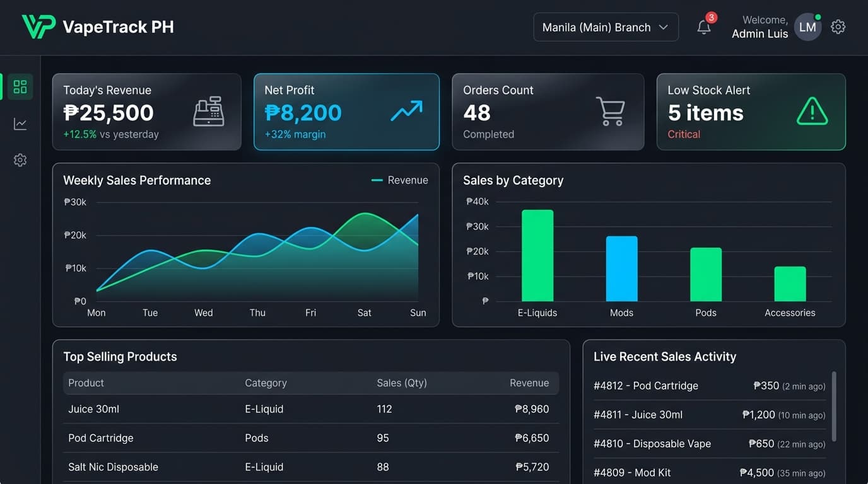Click the warning triangle on Low Stock Alert
This screenshot has width=868, height=484.
(812, 112)
